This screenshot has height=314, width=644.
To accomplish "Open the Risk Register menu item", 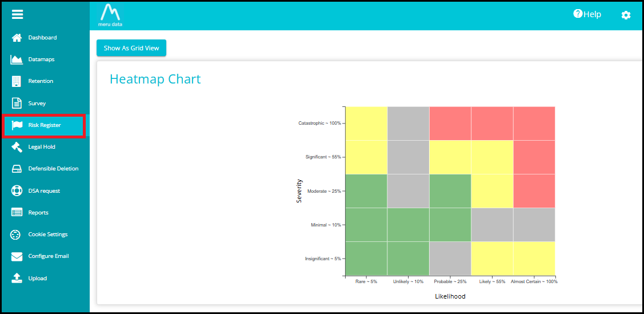I will [44, 125].
